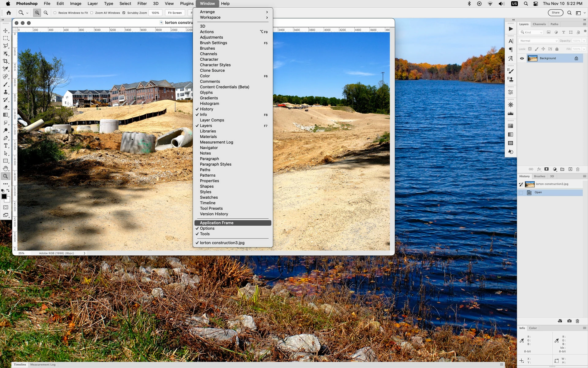Open the Normal blend mode dropdown
The image size is (588, 368).
[x=538, y=41]
